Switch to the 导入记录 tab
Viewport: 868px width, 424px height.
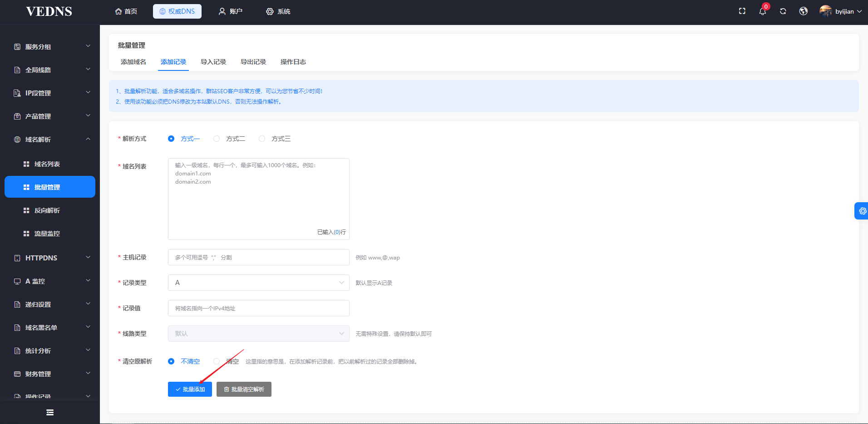213,62
